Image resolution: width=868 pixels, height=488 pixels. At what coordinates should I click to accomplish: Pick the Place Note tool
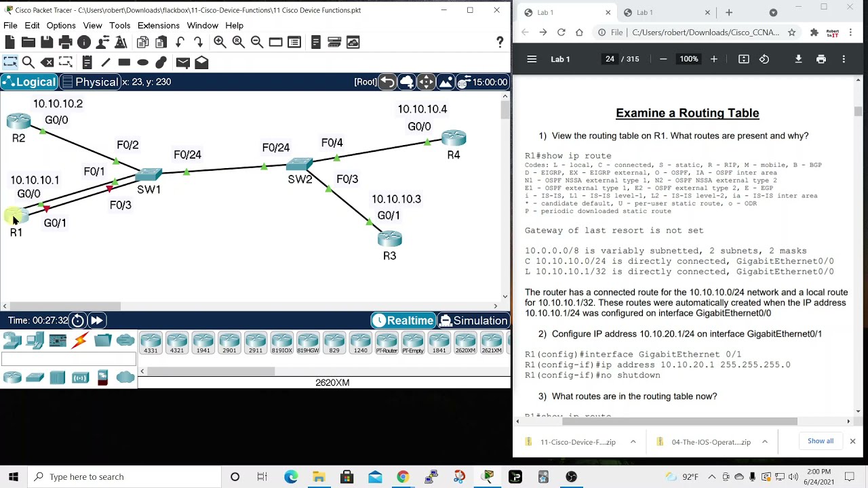87,62
